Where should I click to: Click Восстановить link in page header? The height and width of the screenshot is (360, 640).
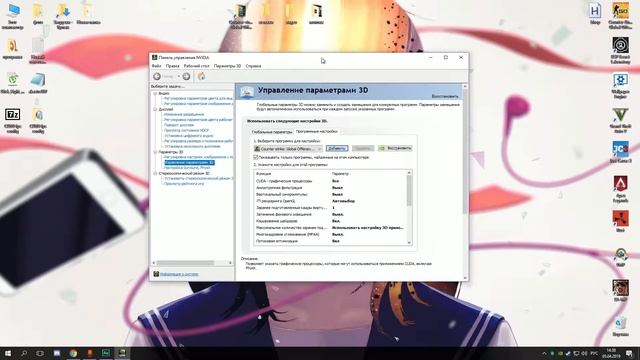(445, 96)
